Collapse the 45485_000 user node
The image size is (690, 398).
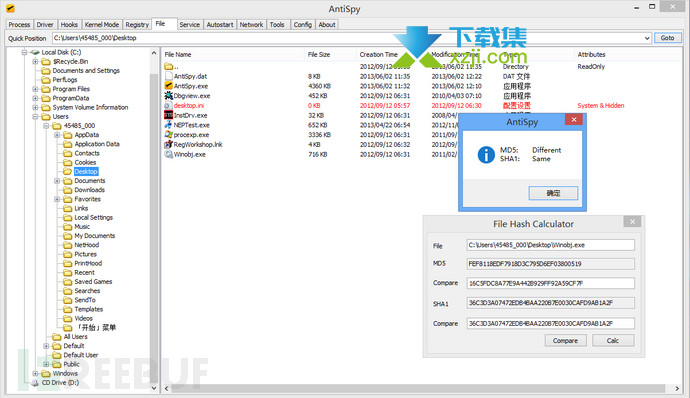coord(47,126)
